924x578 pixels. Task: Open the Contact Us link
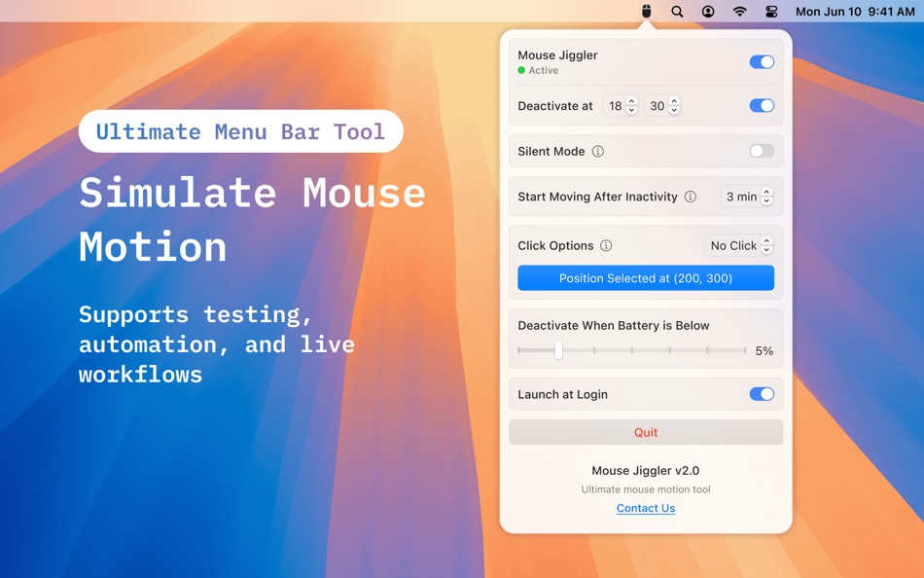[646, 508]
